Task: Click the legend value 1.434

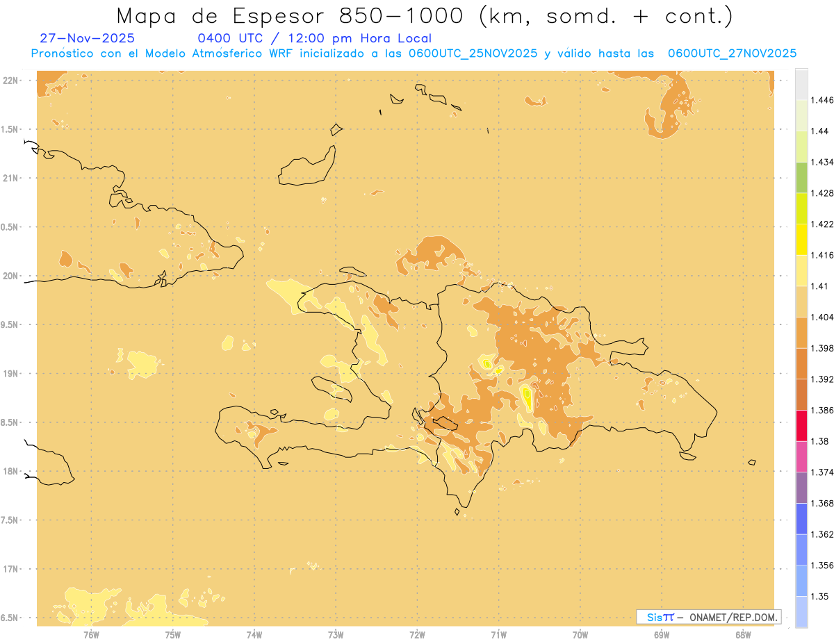Action: 823,162
